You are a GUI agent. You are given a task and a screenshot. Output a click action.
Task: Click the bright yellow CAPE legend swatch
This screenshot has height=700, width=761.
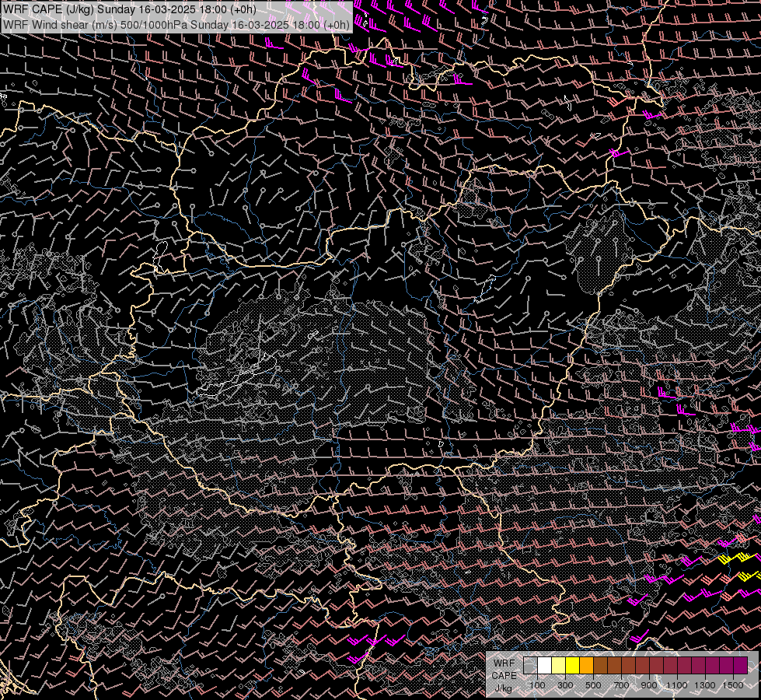(573, 665)
